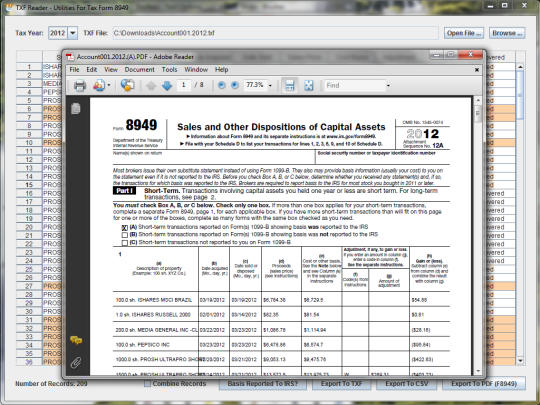Select row 36 header in TXF table
Viewport: 540px width, 405px height.
[29, 362]
